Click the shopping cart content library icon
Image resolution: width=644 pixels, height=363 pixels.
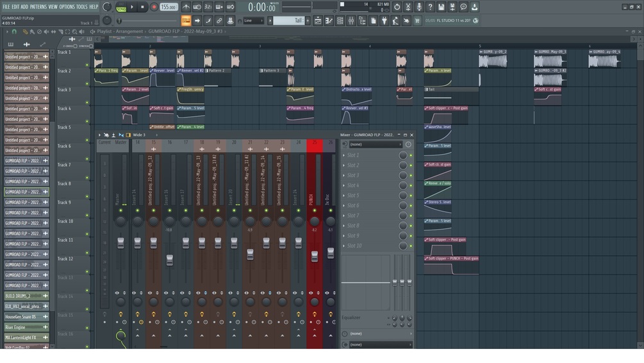tap(417, 21)
